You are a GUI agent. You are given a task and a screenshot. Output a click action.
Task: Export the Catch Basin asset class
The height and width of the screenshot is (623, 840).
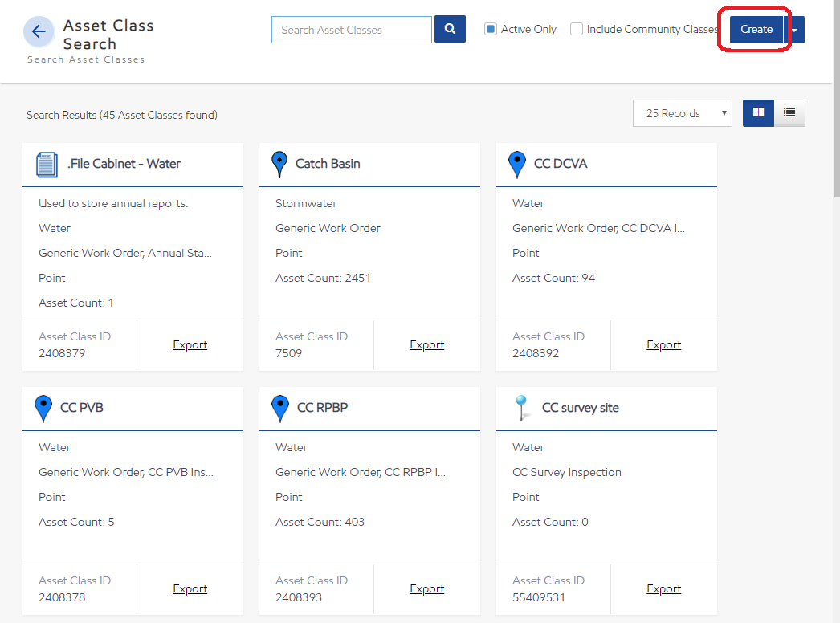426,344
